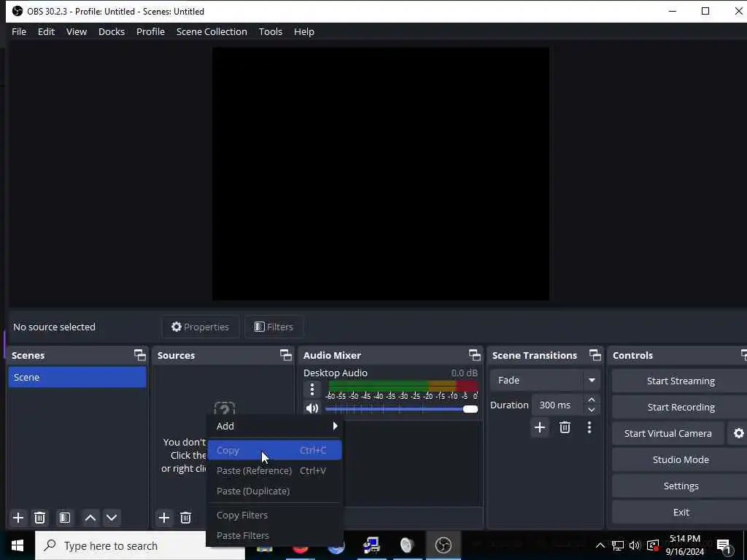Pop out the Audio Mixer dock
747x560 pixels.
(474, 355)
